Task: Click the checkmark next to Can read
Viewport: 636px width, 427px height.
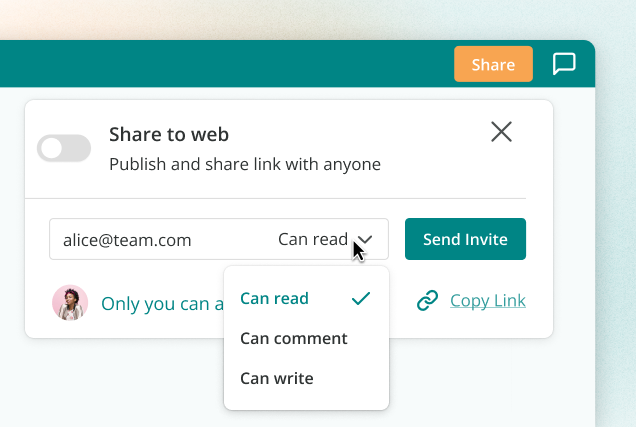Action: pyautogui.click(x=361, y=298)
